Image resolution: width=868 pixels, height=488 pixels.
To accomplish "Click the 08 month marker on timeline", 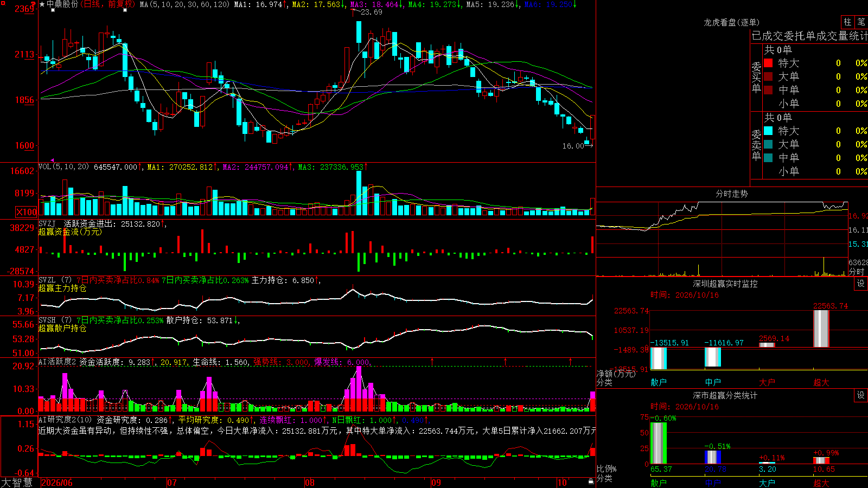I will point(310,482).
